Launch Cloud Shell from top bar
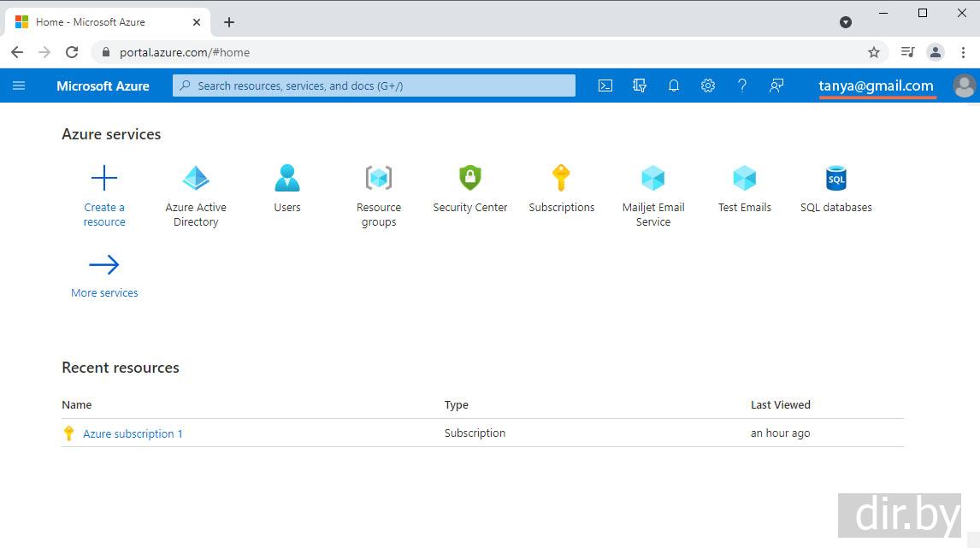The height and width of the screenshot is (548, 980). pyautogui.click(x=605, y=85)
